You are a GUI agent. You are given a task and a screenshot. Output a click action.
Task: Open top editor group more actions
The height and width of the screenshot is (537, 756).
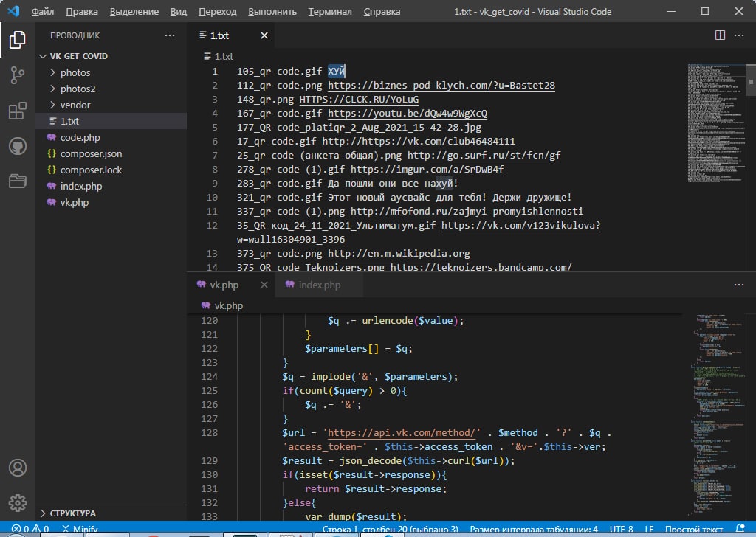[738, 35]
